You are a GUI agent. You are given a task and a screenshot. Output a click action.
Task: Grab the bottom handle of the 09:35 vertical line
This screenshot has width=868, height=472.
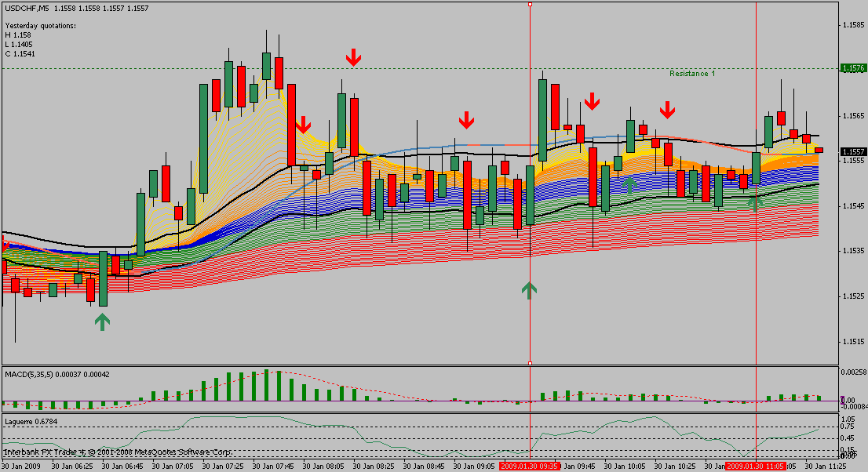coord(531,363)
